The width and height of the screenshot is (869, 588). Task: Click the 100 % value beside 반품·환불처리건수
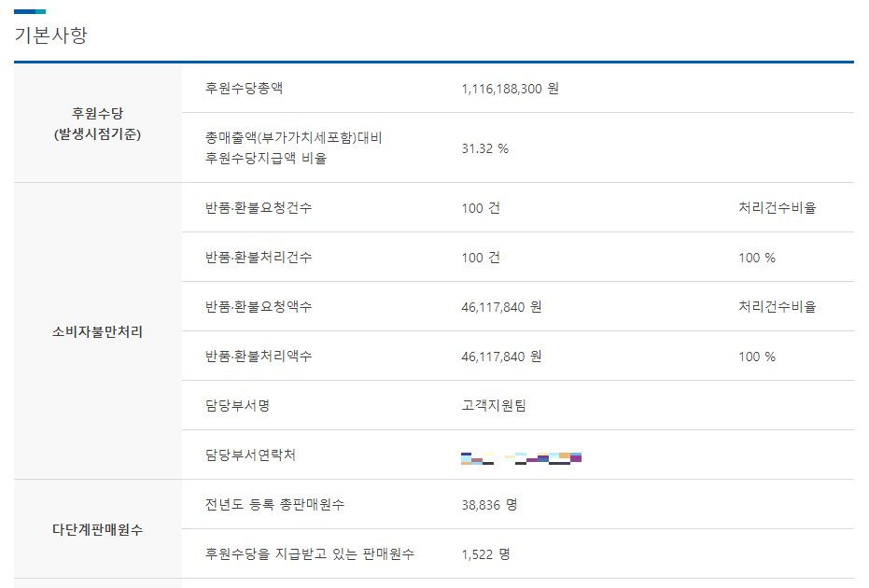[757, 258]
